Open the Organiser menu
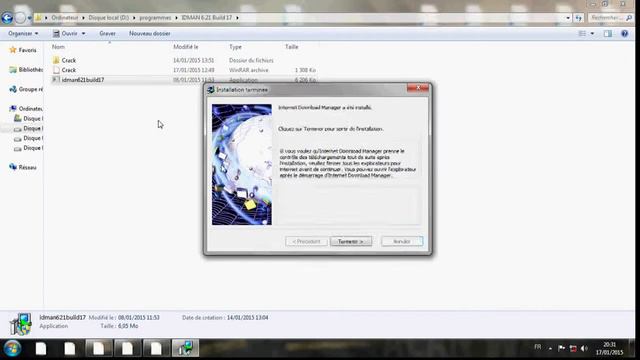 tap(23, 33)
